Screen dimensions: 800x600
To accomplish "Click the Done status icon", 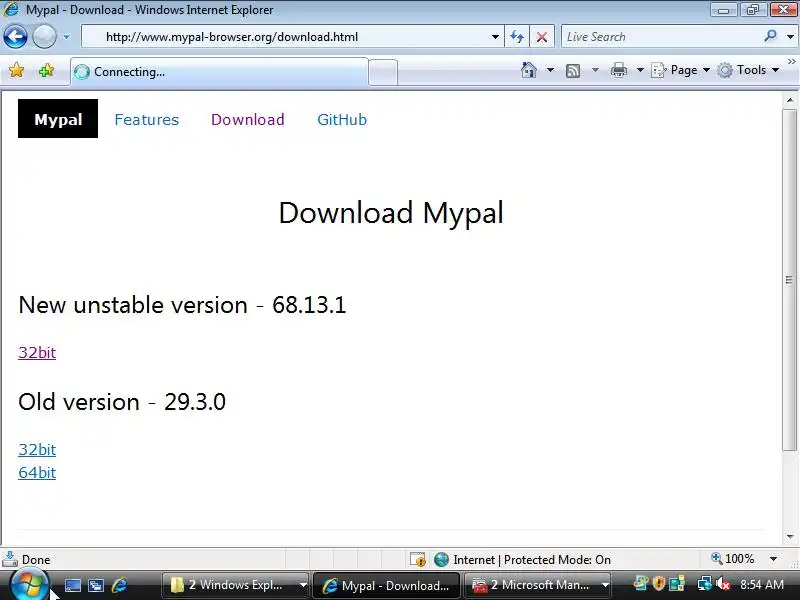I will [x=9, y=559].
